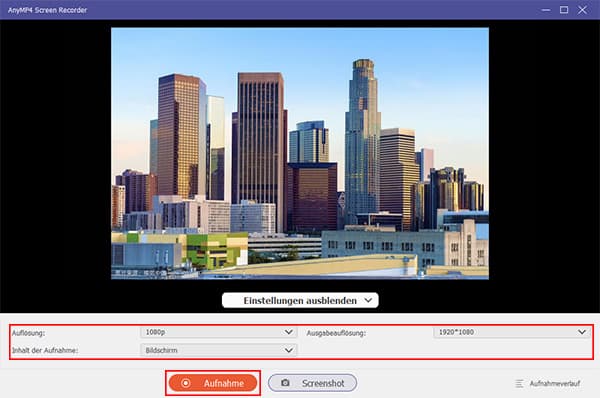Collapse settings via chevron next to Einstellungen ausblenden
This screenshot has height=398, width=600.
coord(368,300)
